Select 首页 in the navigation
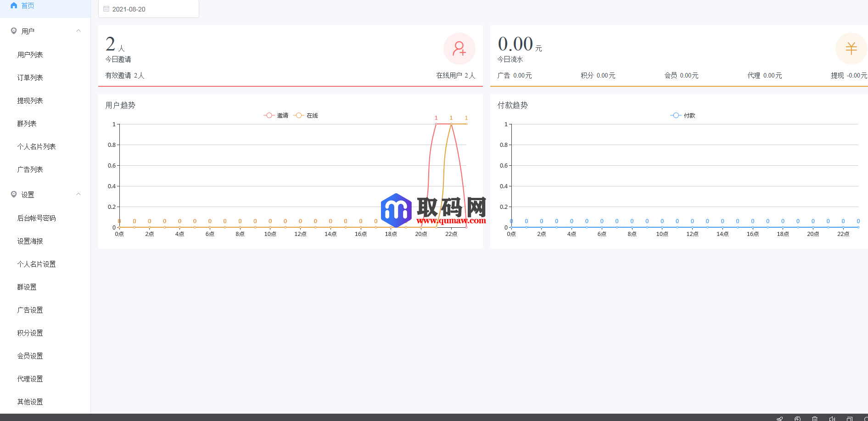Image resolution: width=868 pixels, height=421 pixels. (27, 6)
